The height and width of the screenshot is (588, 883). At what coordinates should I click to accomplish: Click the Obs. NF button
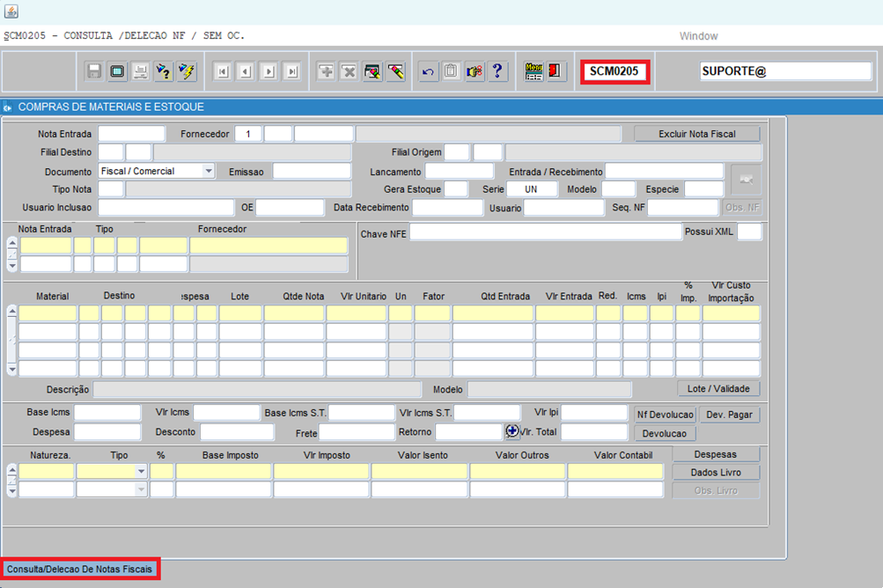click(x=743, y=207)
